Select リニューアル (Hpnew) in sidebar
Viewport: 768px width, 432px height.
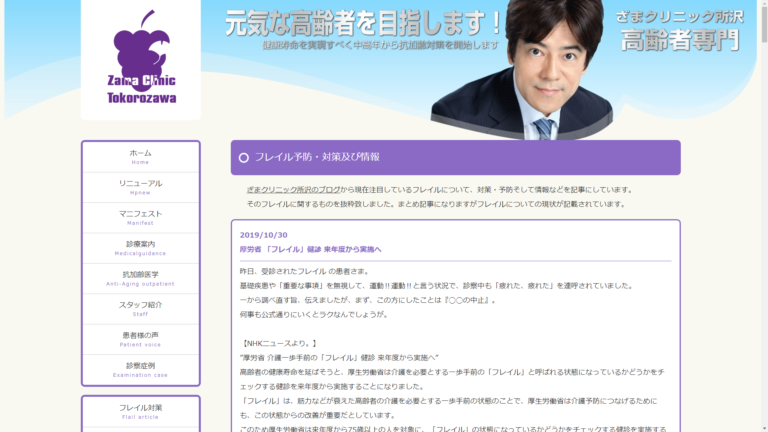(x=140, y=187)
